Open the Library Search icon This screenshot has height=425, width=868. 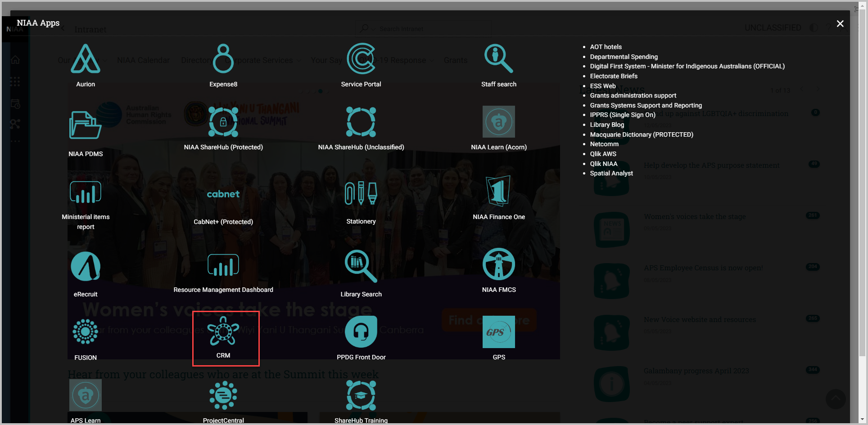coord(361,266)
